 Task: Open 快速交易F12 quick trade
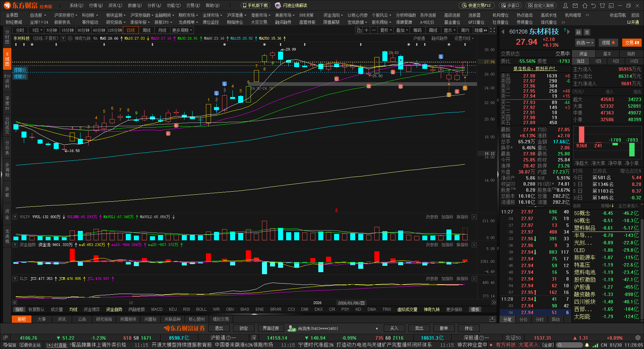477,5
